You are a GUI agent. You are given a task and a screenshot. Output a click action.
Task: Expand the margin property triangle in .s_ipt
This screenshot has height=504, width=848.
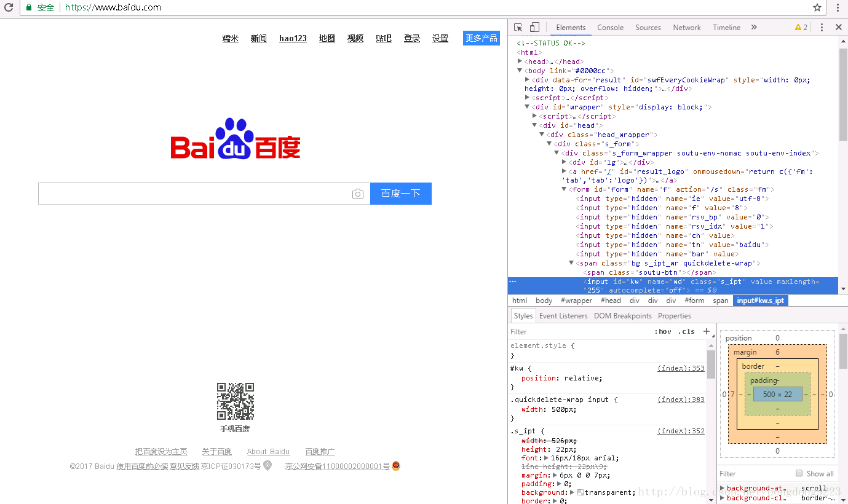tap(555, 475)
